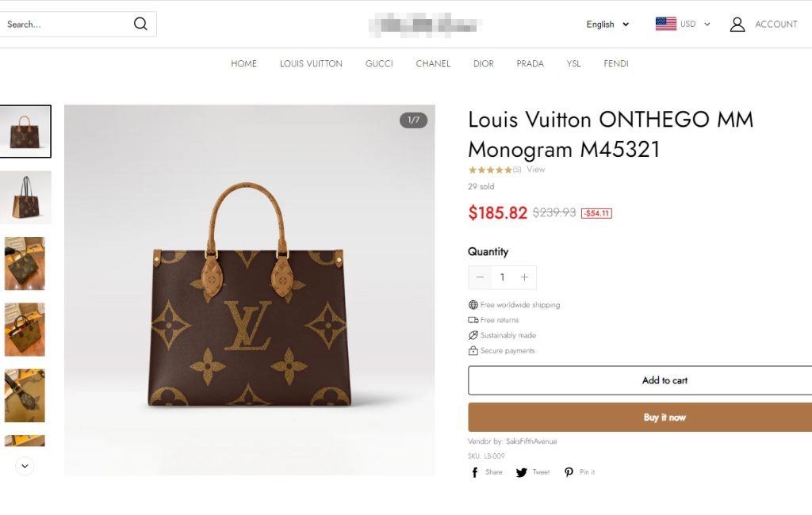Open the English language dropdown

coord(607,25)
